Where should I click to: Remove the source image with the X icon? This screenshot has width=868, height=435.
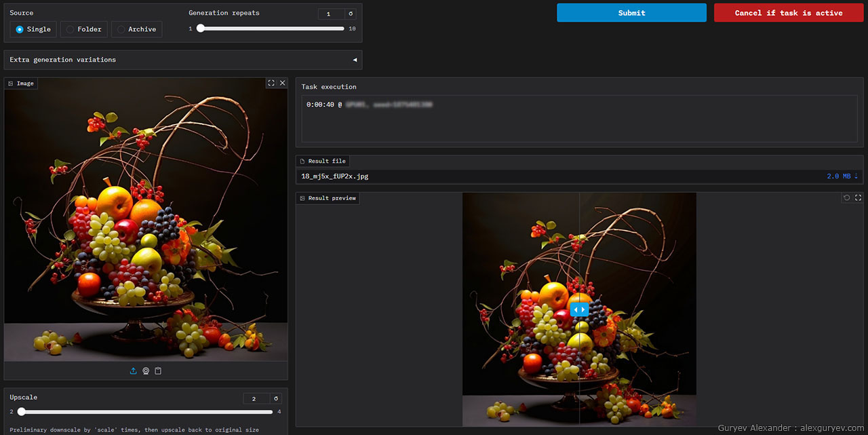(x=283, y=83)
